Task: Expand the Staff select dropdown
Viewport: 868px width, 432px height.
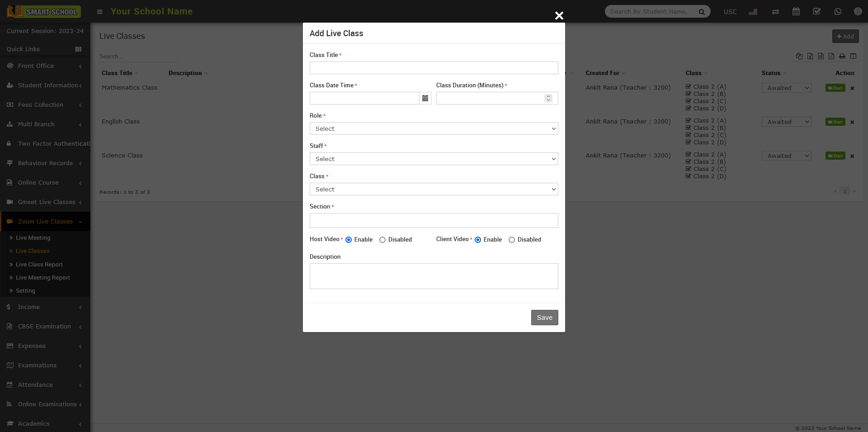Action: click(434, 159)
